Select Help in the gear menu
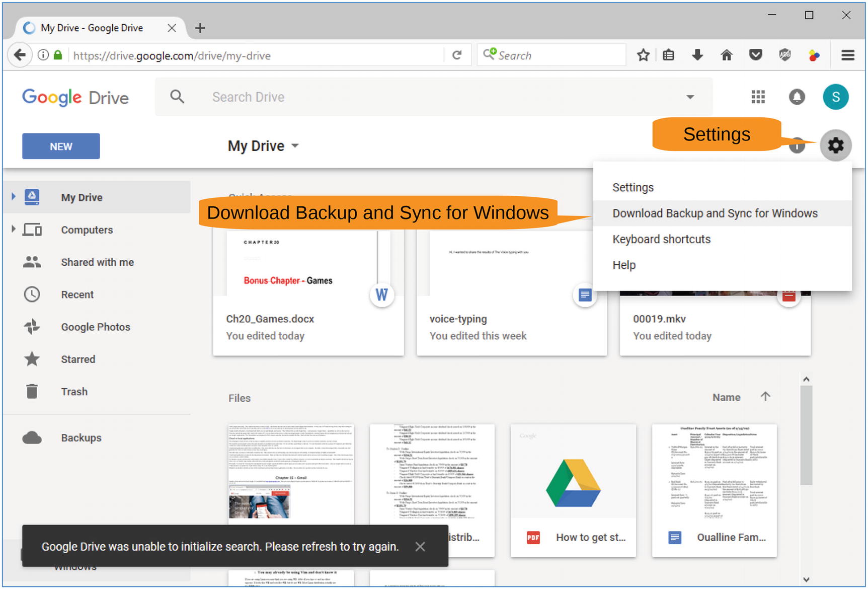 pos(723,265)
